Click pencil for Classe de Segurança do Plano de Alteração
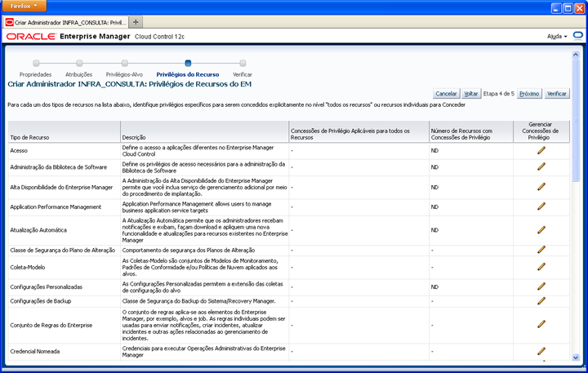 tap(541, 250)
